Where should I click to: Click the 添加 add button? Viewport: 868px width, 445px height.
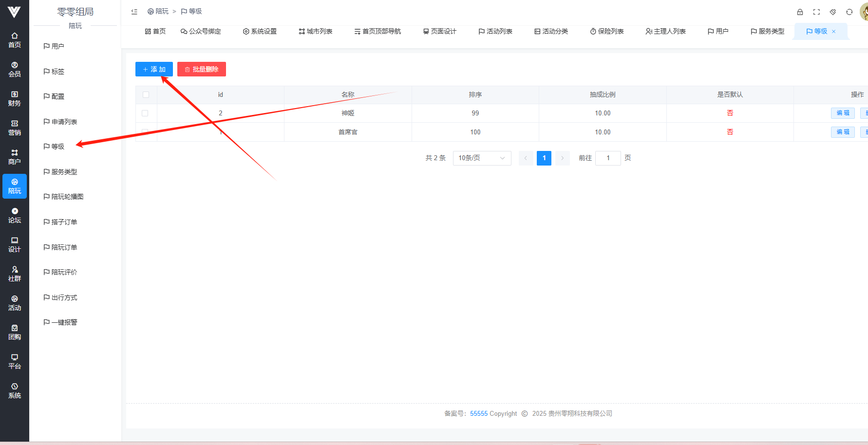(x=154, y=69)
